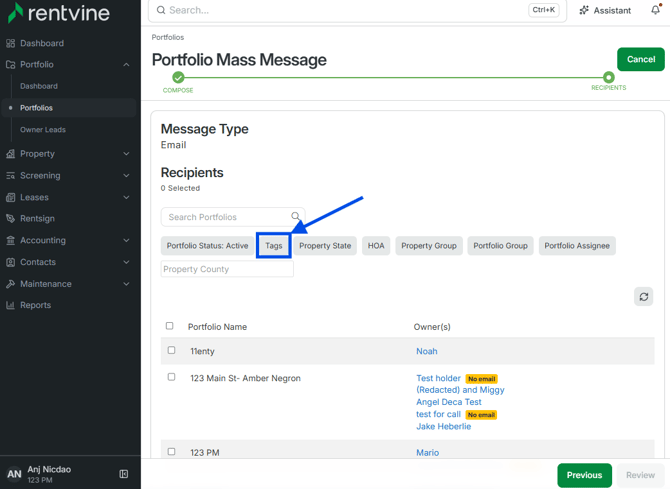Open the Property State filter

325,246
